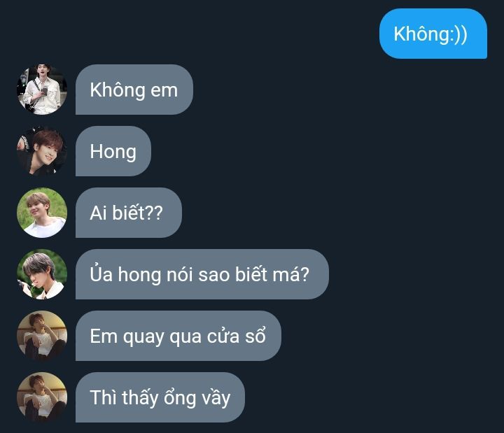This screenshot has width=504, height=433.
Task: Open avatar next to "Không em" message
Action: pyautogui.click(x=42, y=90)
